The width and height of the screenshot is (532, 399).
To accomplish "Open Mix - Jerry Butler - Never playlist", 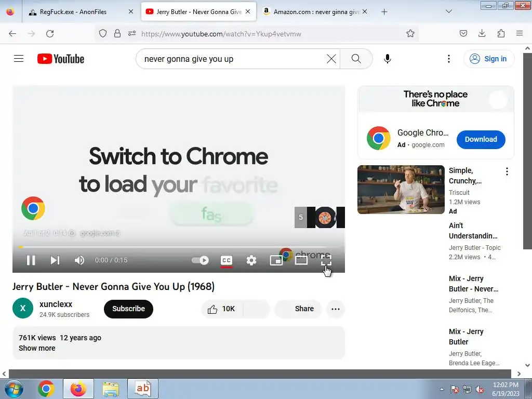I will (473, 284).
